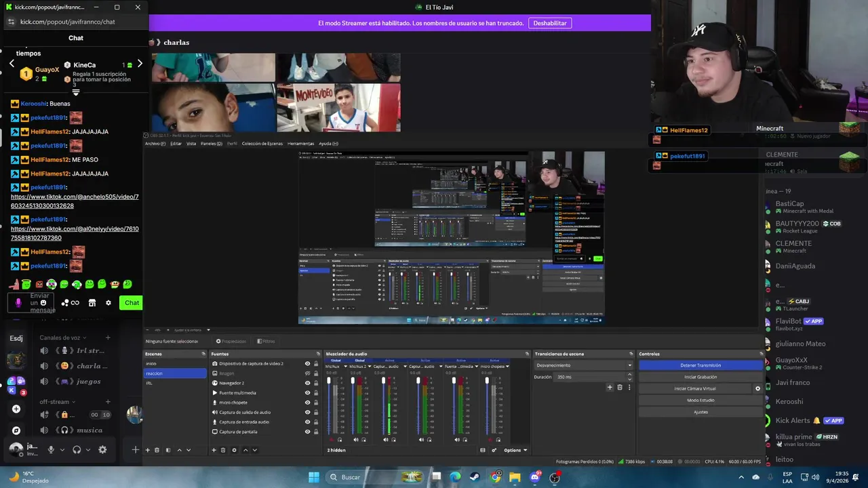Delete the selected scene with trash icon
868x488 pixels.
tap(157, 450)
